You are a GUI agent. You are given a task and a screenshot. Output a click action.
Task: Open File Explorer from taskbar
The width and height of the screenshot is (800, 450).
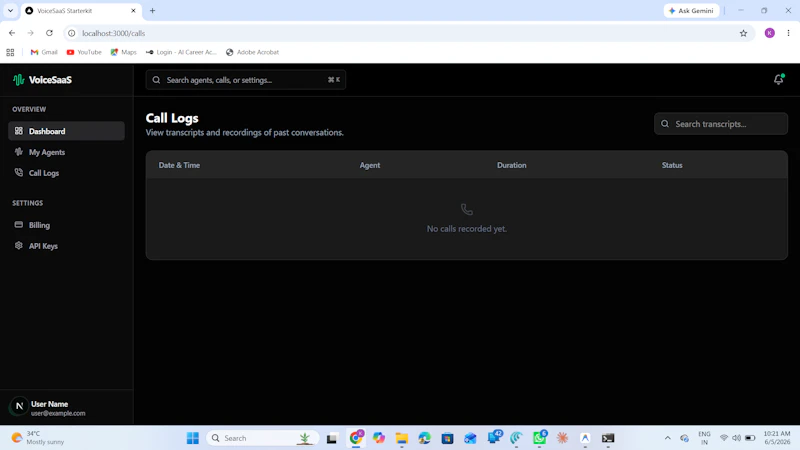pos(402,438)
